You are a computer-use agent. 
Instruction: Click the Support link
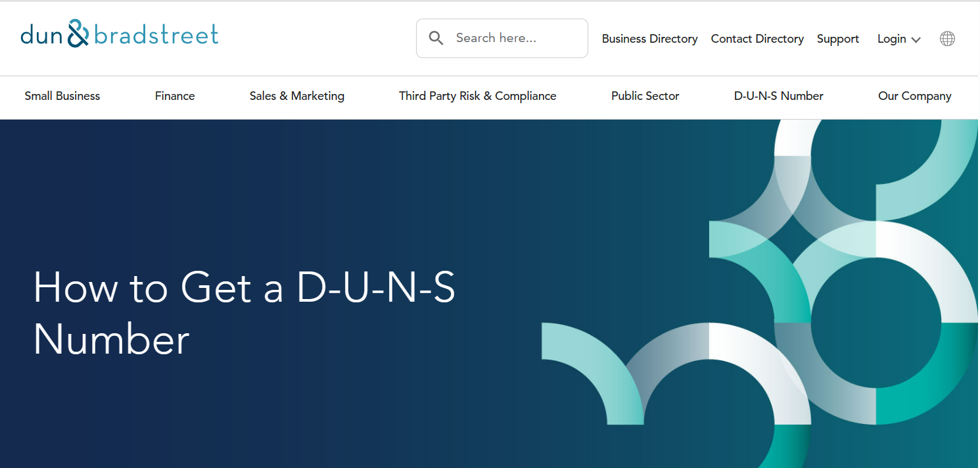tap(838, 39)
